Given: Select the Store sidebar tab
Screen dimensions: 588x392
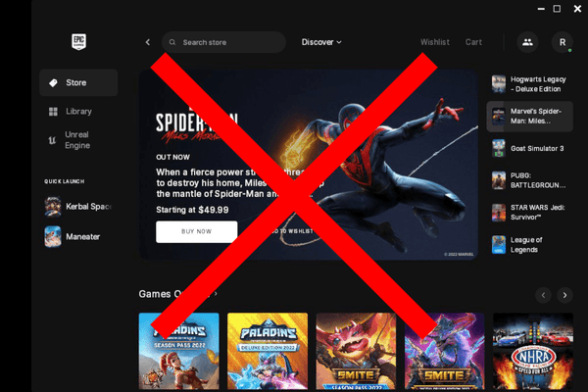Looking at the screenshot, I should click(x=78, y=82).
